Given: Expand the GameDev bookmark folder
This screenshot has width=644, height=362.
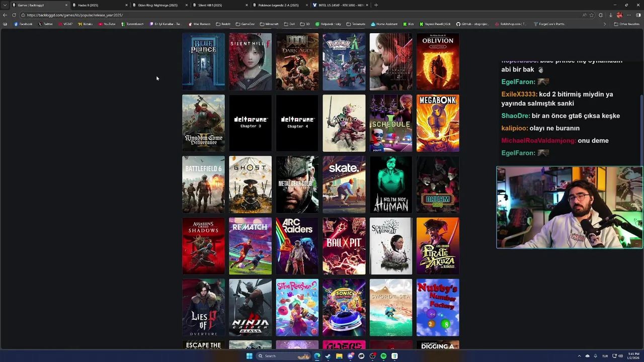Looking at the screenshot, I should click(x=245, y=24).
